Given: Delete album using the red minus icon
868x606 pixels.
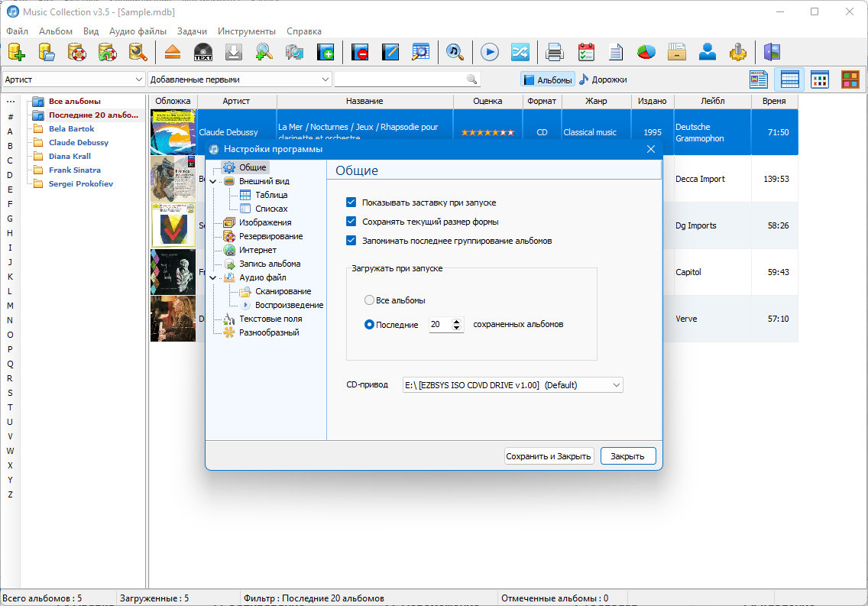Looking at the screenshot, I should (x=360, y=52).
